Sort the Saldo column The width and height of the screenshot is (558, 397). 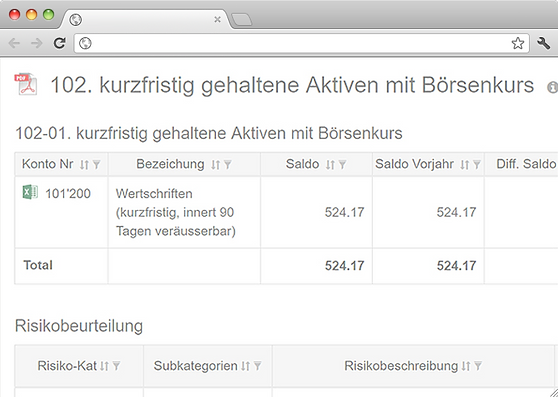point(330,164)
